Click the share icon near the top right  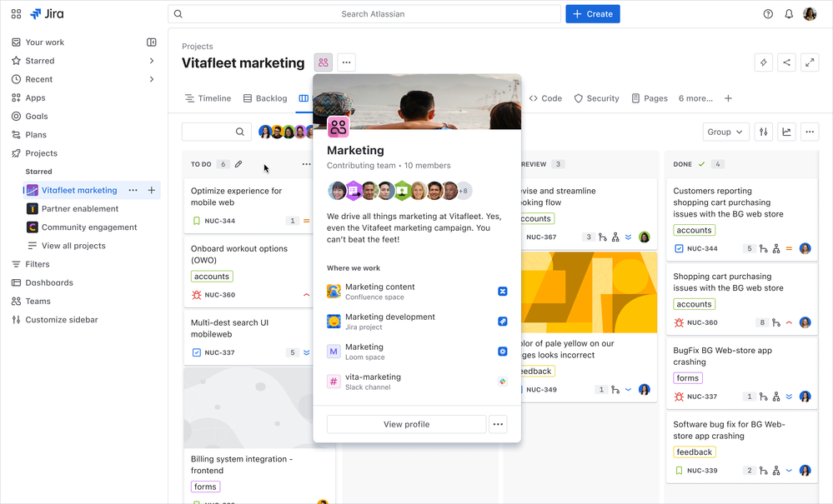785,62
